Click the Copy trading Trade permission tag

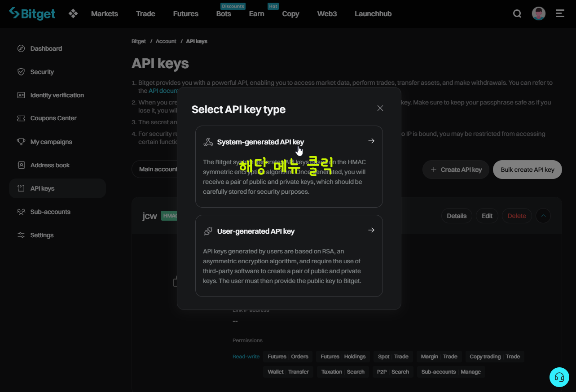coord(495,357)
